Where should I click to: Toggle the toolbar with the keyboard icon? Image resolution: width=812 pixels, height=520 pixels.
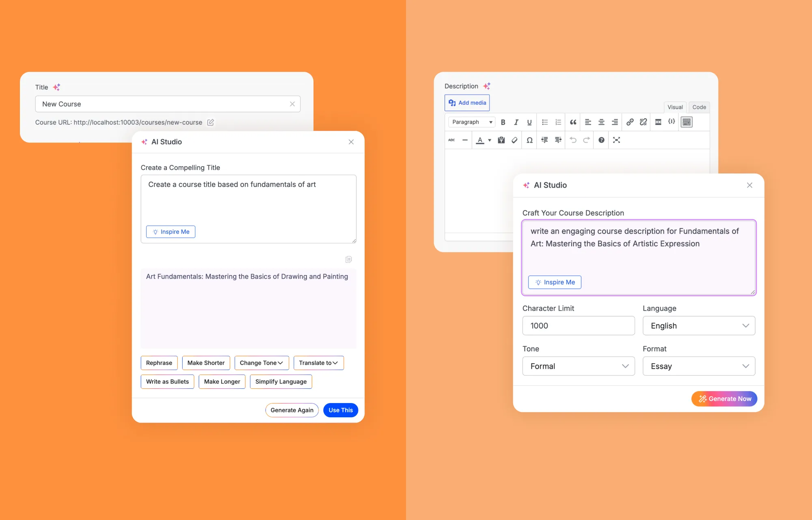pos(687,122)
